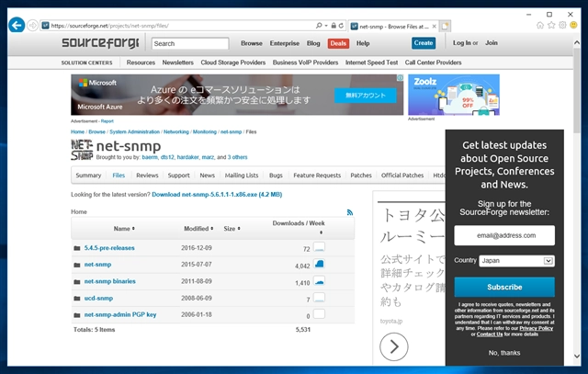Click Cloud Storage Providers link
Screen dimensions: 588x374
232,62
